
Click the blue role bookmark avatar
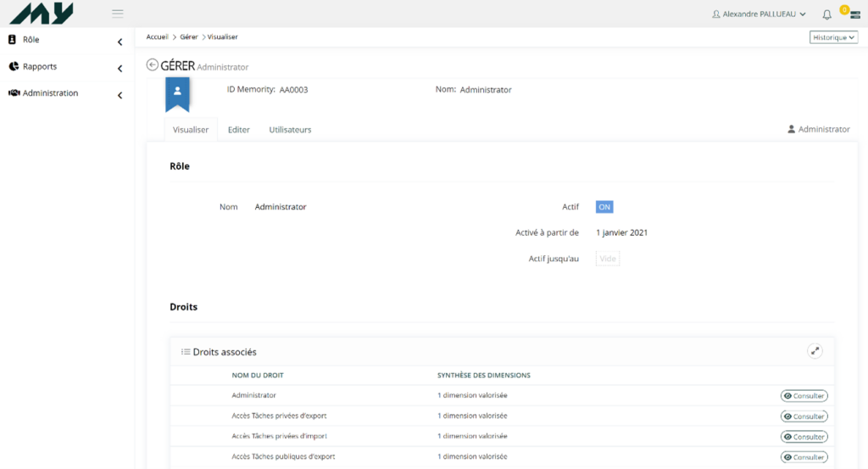click(177, 93)
